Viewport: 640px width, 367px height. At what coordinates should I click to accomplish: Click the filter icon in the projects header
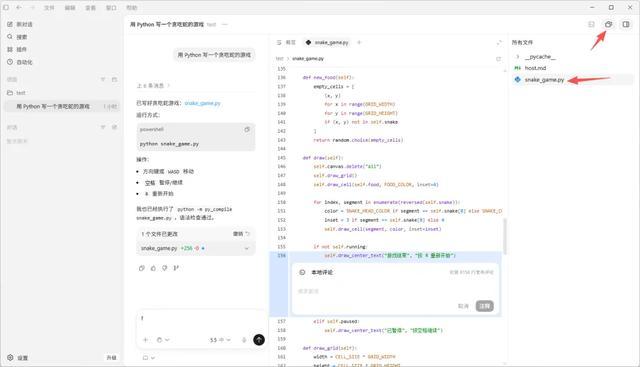pos(103,80)
